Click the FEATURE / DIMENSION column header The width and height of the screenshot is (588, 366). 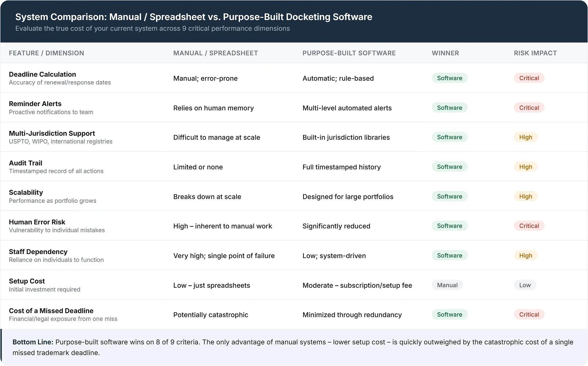click(47, 53)
